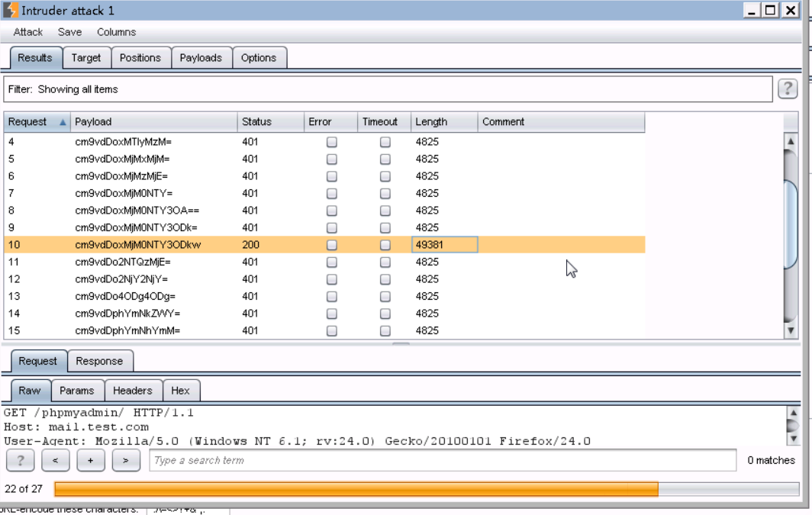Go to previous search match button
Image resolution: width=812 pixels, height=515 pixels.
56,460
